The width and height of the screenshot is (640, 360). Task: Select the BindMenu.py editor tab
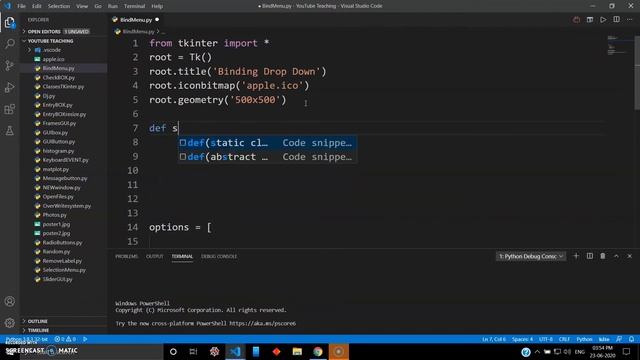(x=136, y=20)
